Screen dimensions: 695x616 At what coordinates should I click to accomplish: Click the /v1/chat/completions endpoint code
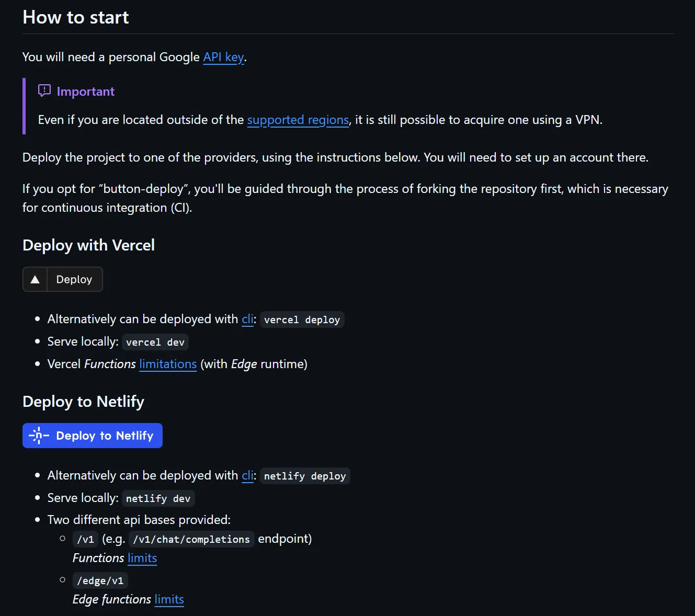click(x=191, y=539)
